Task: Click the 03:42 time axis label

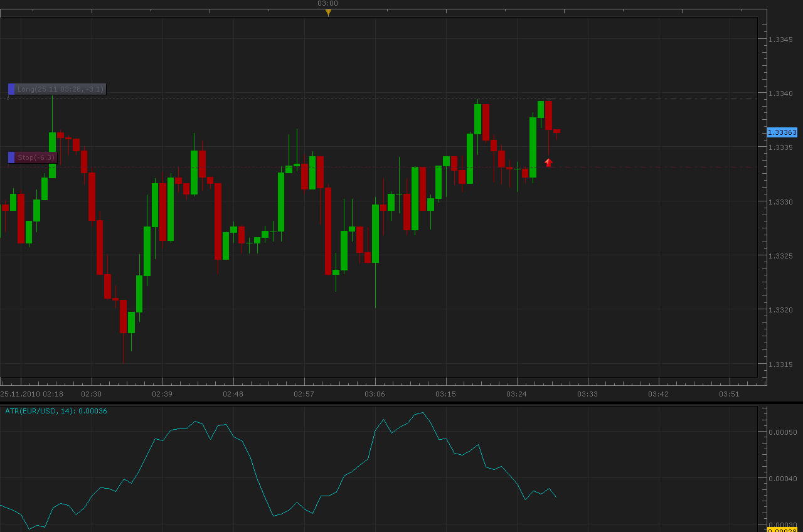Action: pos(658,394)
